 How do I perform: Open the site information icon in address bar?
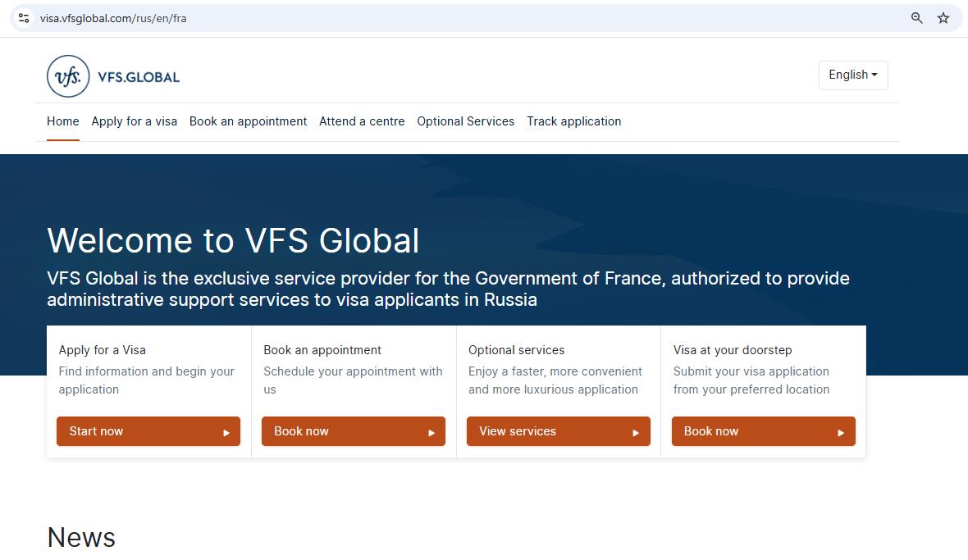point(24,18)
